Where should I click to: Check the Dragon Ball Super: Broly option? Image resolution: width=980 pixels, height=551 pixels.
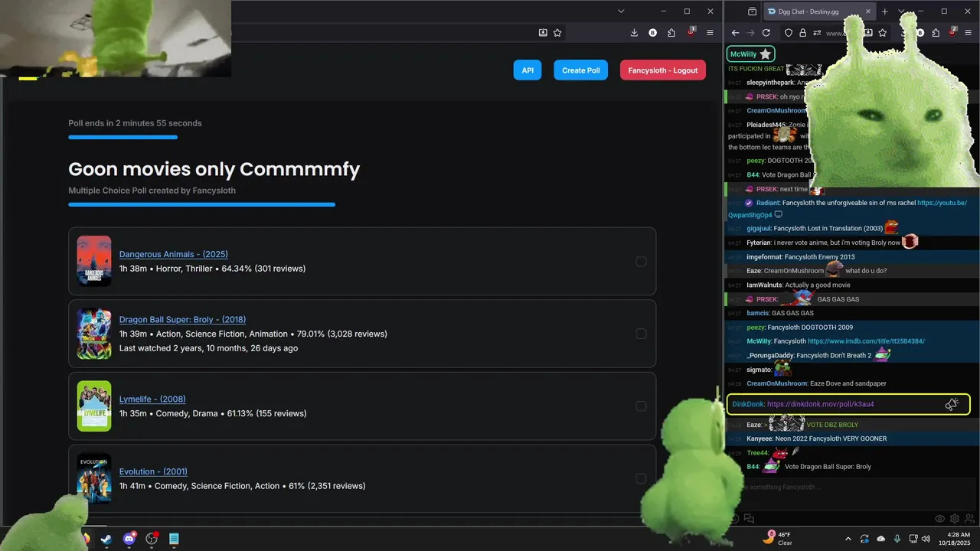(x=641, y=334)
